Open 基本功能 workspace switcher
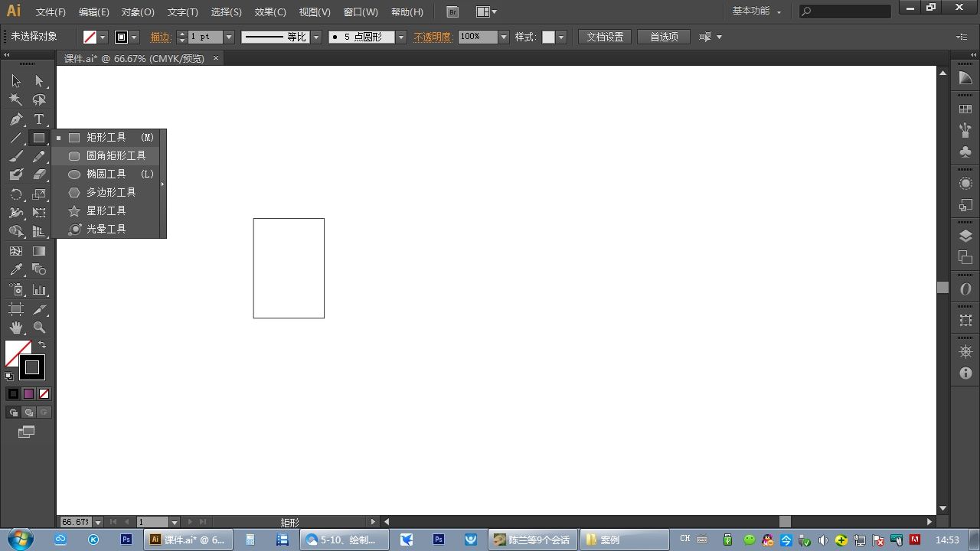The width and height of the screenshot is (980, 551). [x=756, y=11]
